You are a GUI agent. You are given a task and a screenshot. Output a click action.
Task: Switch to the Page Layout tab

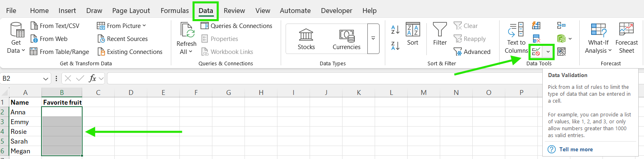tap(131, 11)
